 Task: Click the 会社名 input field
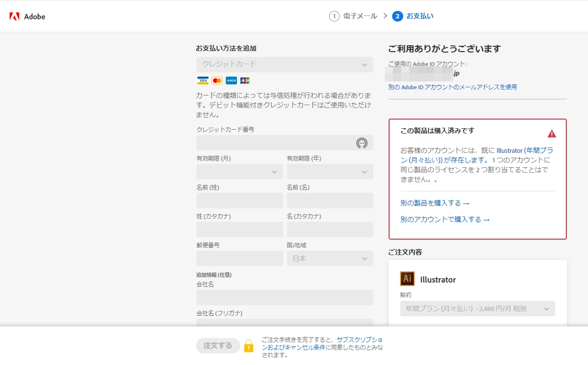[x=285, y=297]
